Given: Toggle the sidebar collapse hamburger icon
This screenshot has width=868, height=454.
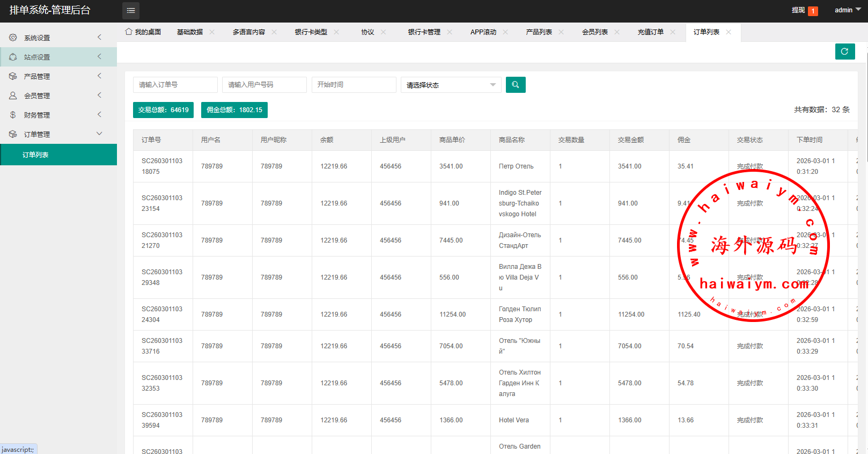Looking at the screenshot, I should (131, 11).
